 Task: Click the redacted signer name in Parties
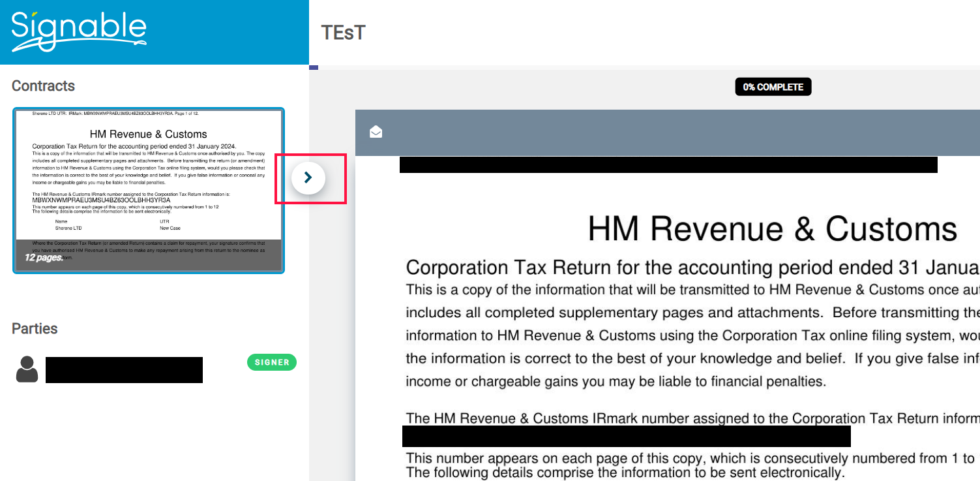(124, 369)
